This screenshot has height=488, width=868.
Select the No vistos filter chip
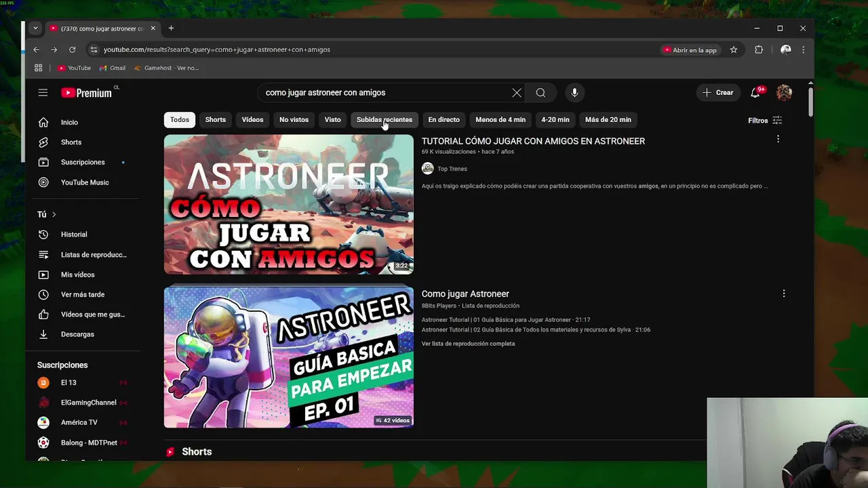point(294,120)
